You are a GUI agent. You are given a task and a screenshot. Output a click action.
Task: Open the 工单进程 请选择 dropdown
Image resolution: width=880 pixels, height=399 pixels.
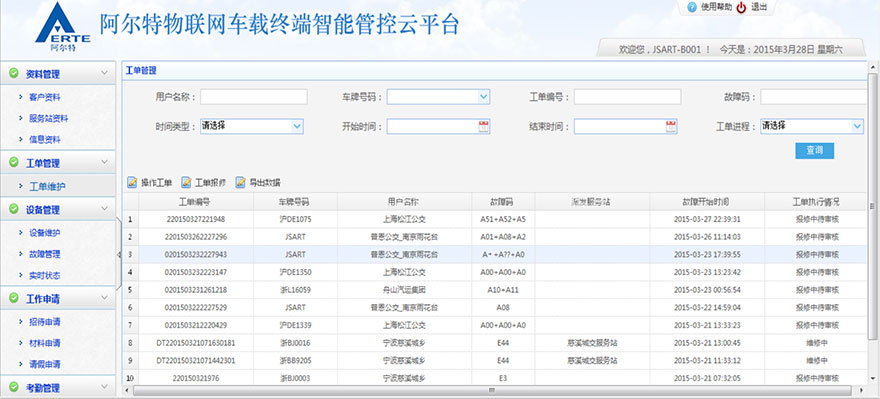[857, 127]
